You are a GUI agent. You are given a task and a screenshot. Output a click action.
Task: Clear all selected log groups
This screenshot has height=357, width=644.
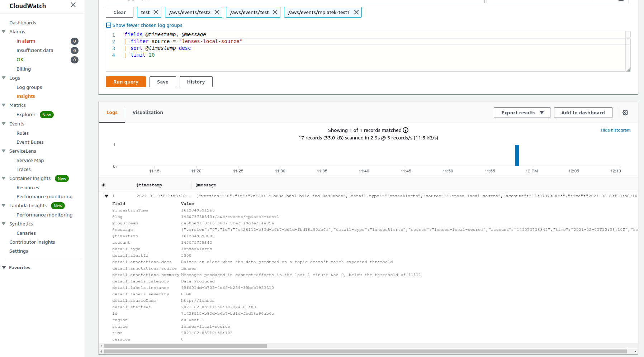point(119,12)
